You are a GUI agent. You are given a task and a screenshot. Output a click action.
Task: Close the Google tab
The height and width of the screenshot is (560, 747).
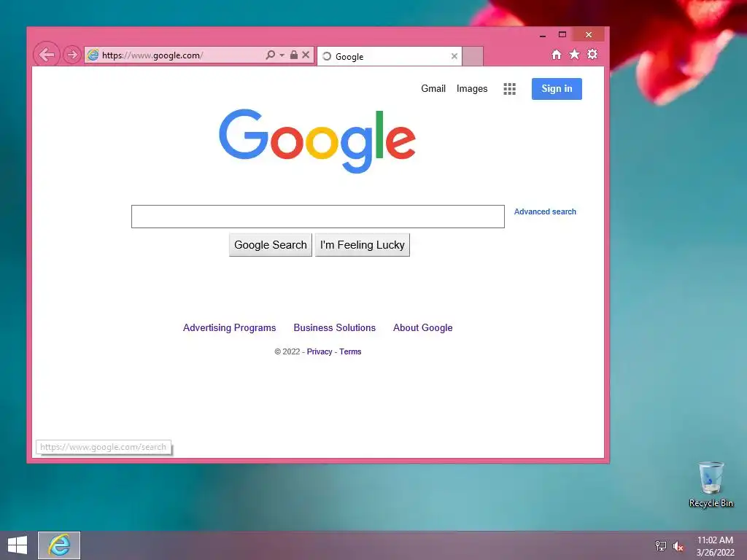pyautogui.click(x=454, y=56)
